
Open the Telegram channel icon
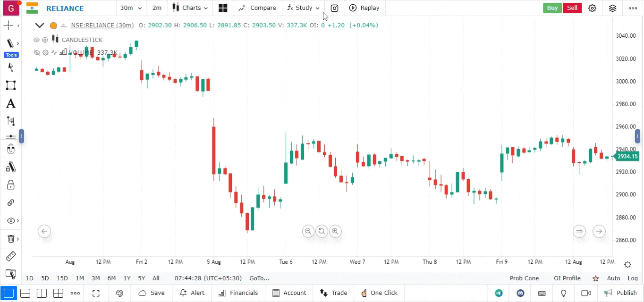[x=499, y=293]
